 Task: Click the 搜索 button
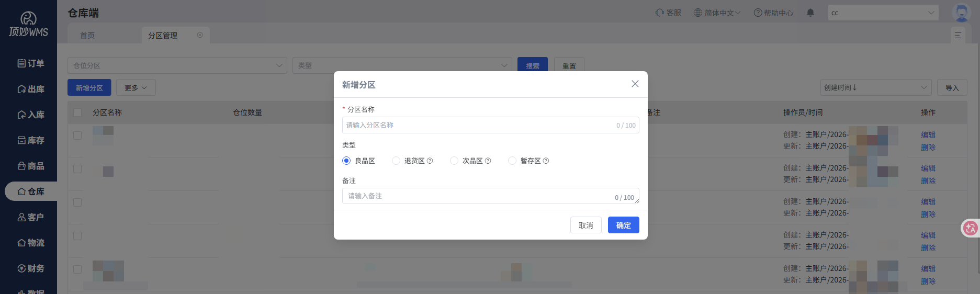533,65
